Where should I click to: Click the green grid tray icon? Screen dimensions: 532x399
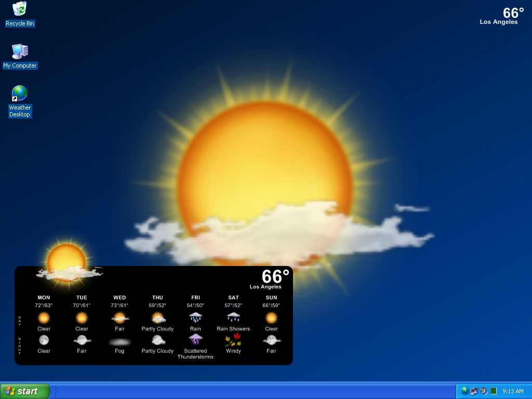coord(494,391)
